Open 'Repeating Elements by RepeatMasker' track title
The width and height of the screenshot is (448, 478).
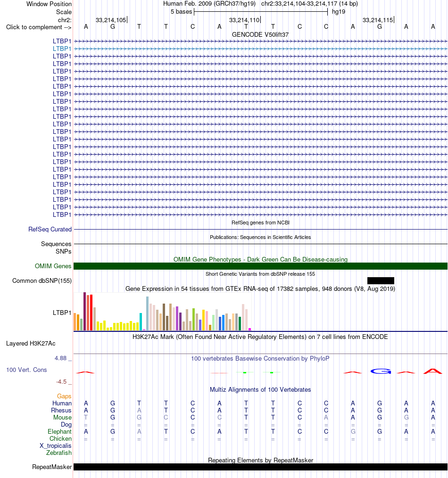(x=260, y=460)
